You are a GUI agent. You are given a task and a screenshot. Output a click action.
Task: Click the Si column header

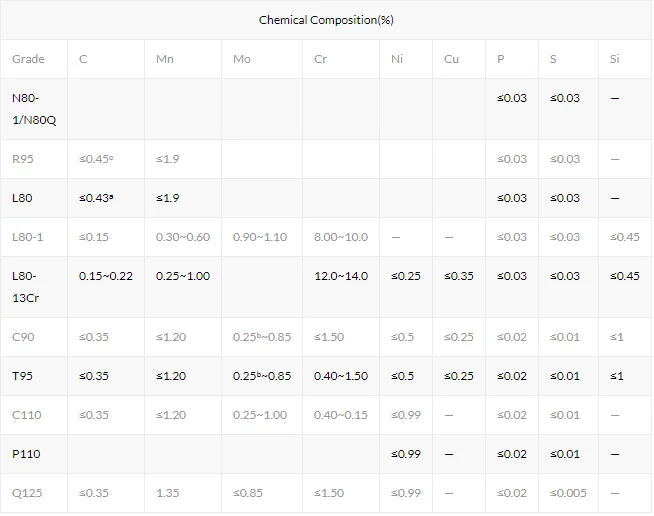[x=614, y=59]
